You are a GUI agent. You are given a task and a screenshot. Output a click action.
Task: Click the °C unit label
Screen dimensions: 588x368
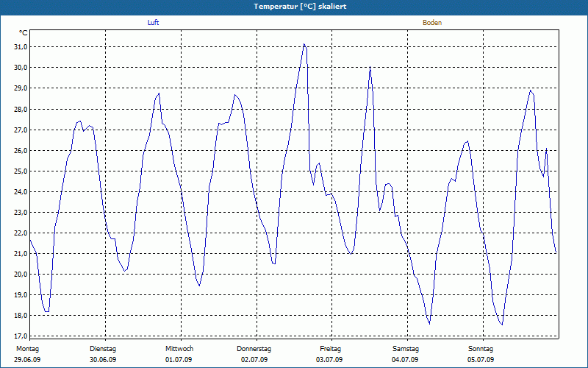(24, 33)
